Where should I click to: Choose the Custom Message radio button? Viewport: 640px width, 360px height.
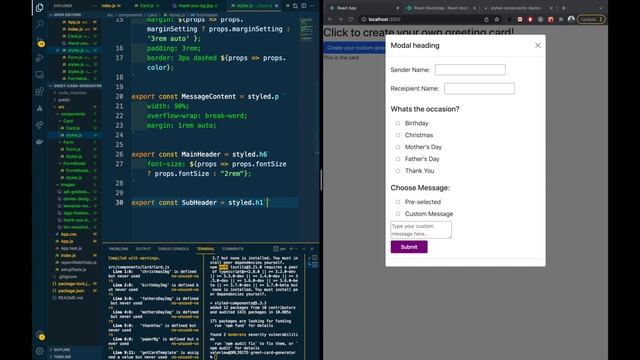point(398,213)
